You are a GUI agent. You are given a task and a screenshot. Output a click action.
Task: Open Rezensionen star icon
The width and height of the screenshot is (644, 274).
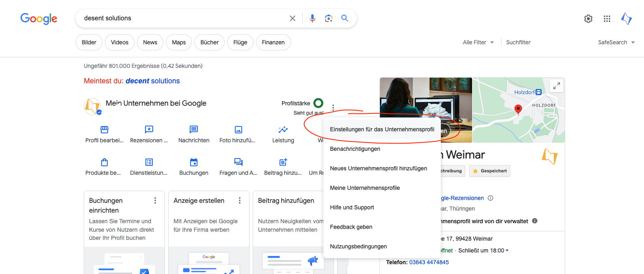point(149,130)
